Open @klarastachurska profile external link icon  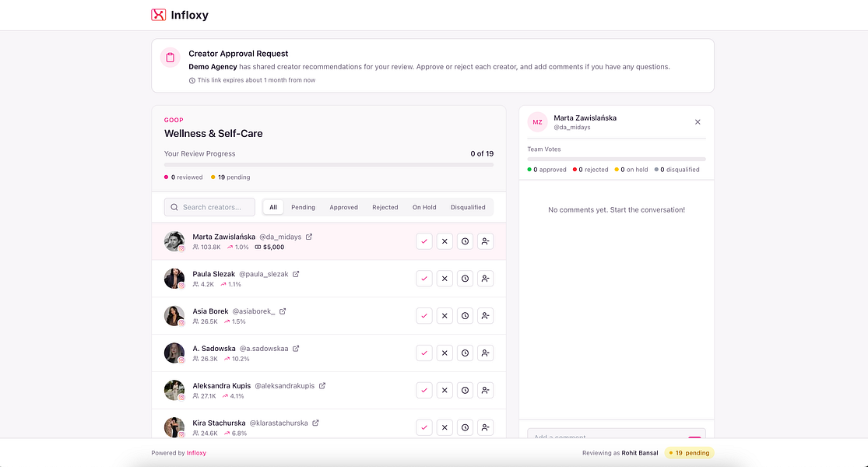[315, 423]
